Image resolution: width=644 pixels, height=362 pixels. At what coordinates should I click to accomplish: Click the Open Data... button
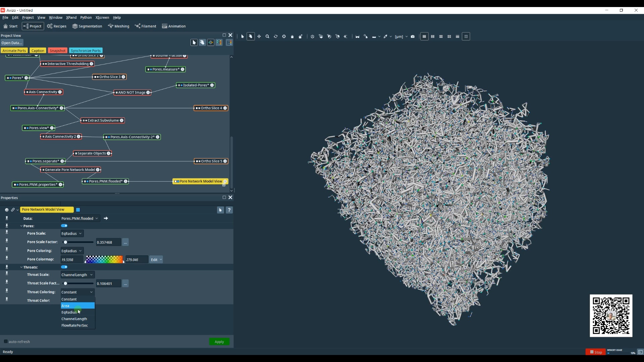[x=12, y=43]
